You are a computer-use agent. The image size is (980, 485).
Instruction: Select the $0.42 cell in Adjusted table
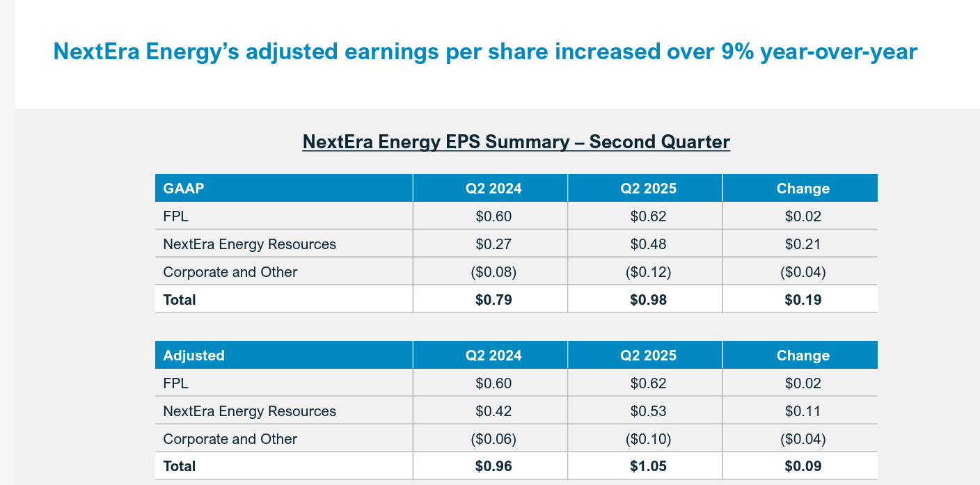[x=493, y=411]
